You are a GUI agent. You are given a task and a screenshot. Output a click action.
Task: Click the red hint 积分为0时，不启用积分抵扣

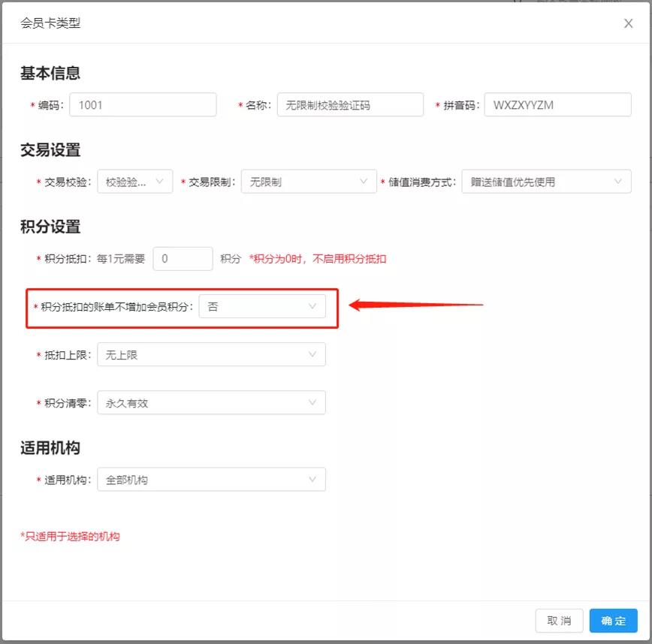click(318, 259)
